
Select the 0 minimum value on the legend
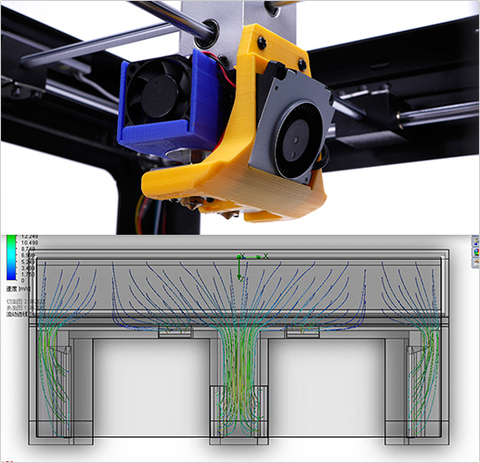[x=22, y=281]
